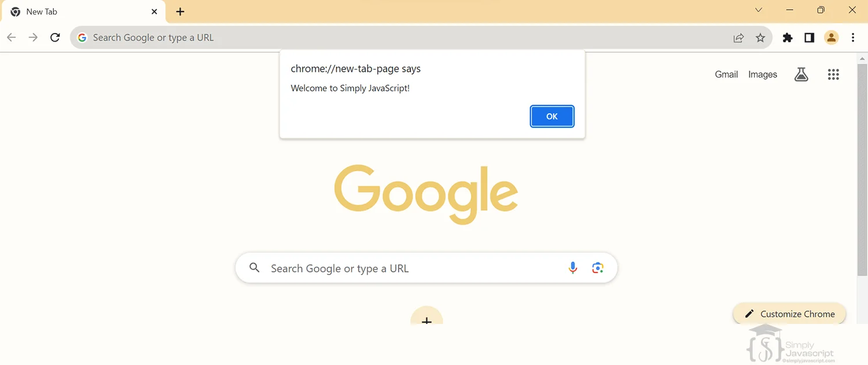The height and width of the screenshot is (365, 868).
Task: Open the Google apps grid
Action: coord(833,74)
